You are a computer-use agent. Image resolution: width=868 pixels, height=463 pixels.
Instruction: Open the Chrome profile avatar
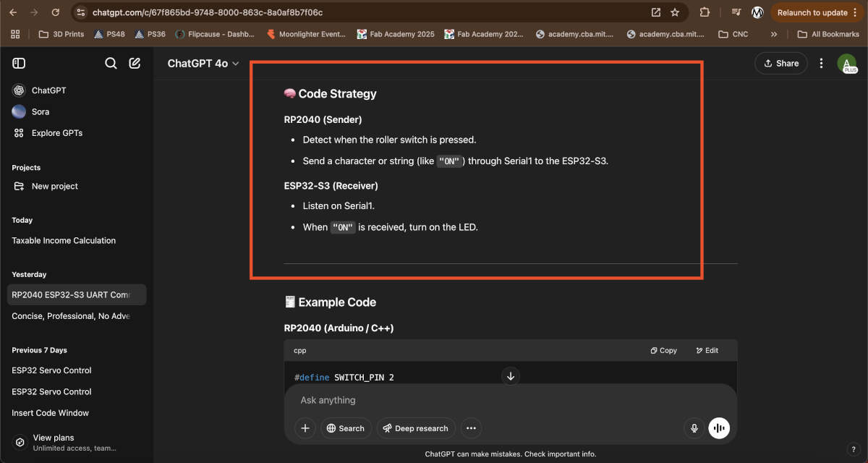(757, 12)
